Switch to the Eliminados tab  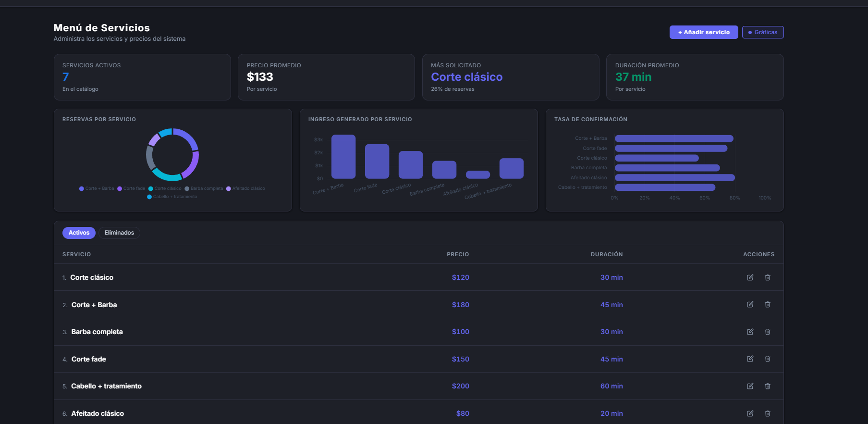[119, 233]
